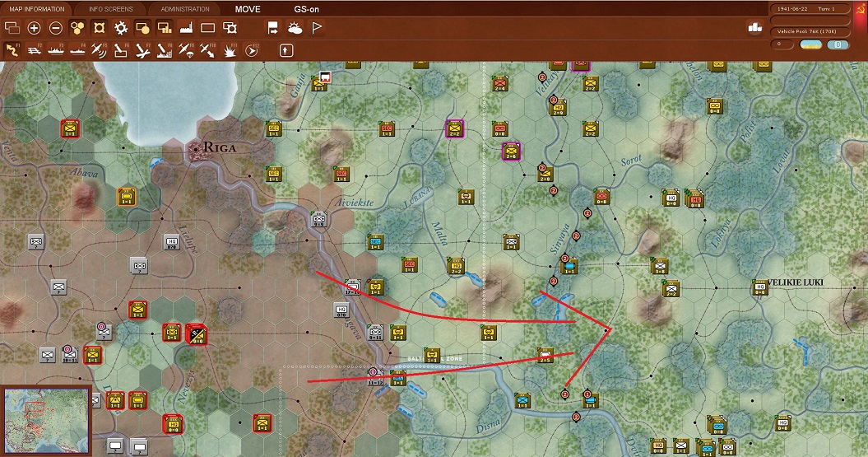Viewport: 868px width, 457px height.
Task: Click the rectangle with unit symbol icon
Action: point(230,28)
